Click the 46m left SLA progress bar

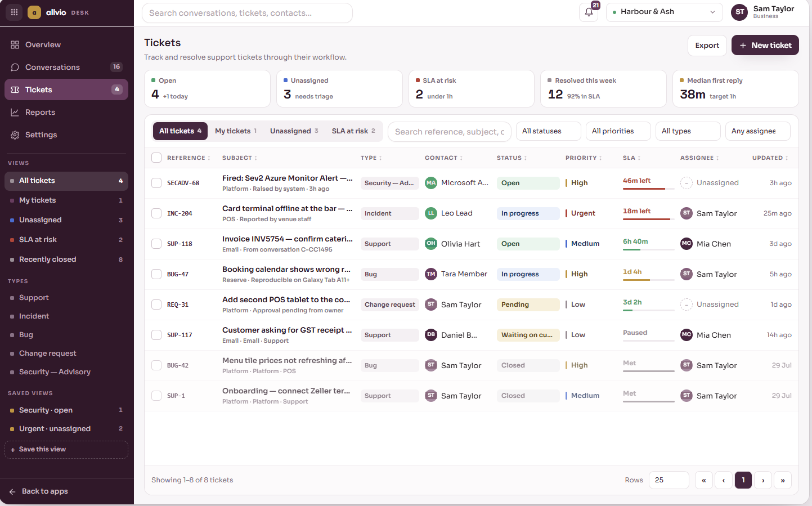pyautogui.click(x=648, y=189)
